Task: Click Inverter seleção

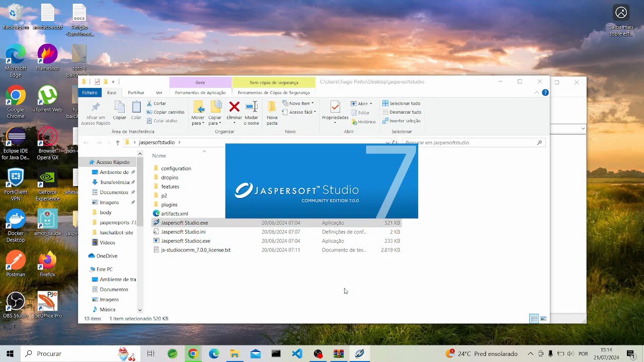Action: pyautogui.click(x=401, y=121)
